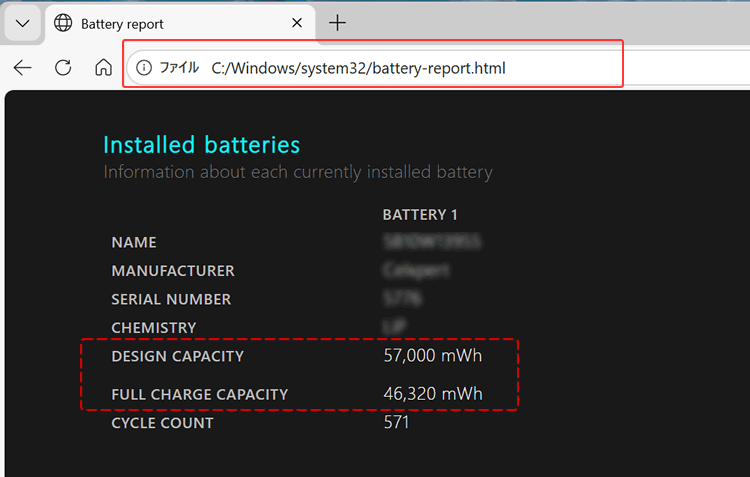Image resolution: width=750 pixels, height=477 pixels.
Task: Go to the browser home page
Action: pyautogui.click(x=103, y=68)
